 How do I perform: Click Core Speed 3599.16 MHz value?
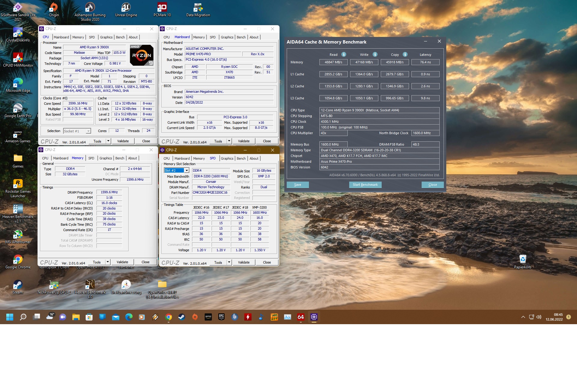pyautogui.click(x=78, y=103)
